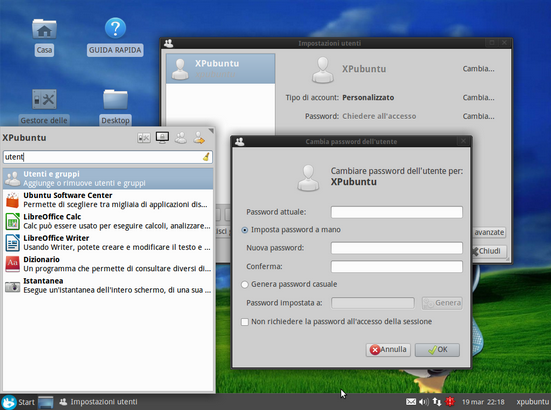Click the 'Password attuale' input field

pos(397,212)
